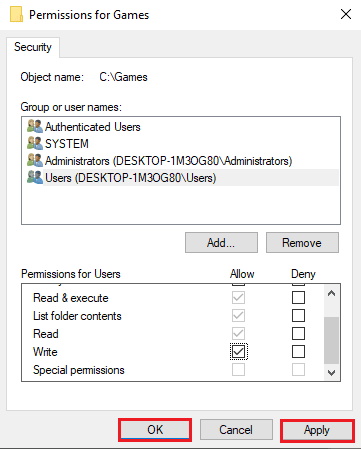Click the Administrators group icon
361x449 pixels.
tap(35, 161)
